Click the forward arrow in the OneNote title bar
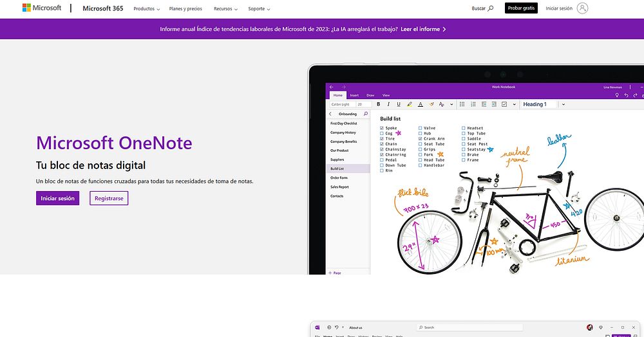 pos(344,87)
